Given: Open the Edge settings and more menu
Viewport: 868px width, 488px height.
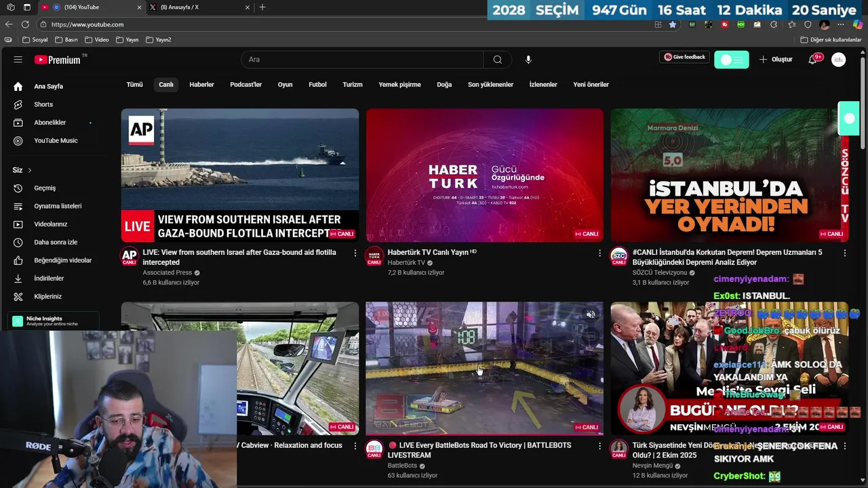Looking at the screenshot, I should coord(841,24).
